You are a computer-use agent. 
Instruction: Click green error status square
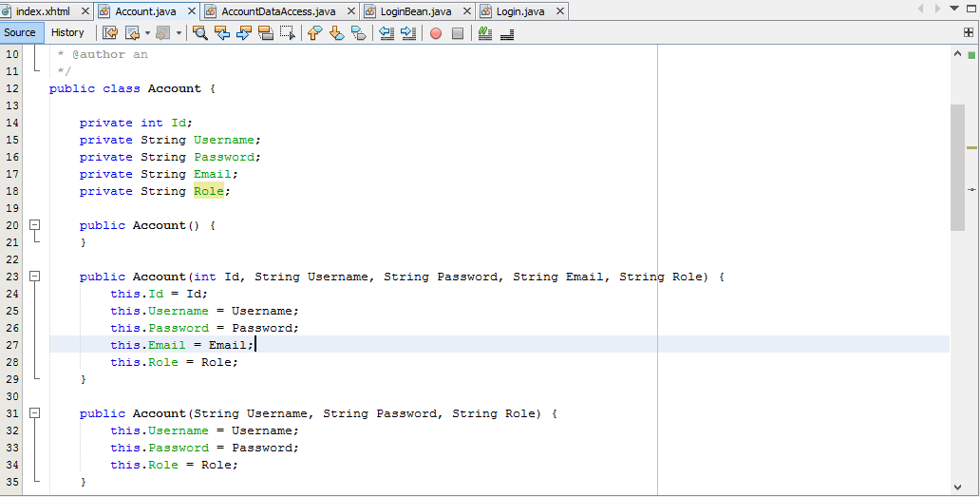pos(971,55)
